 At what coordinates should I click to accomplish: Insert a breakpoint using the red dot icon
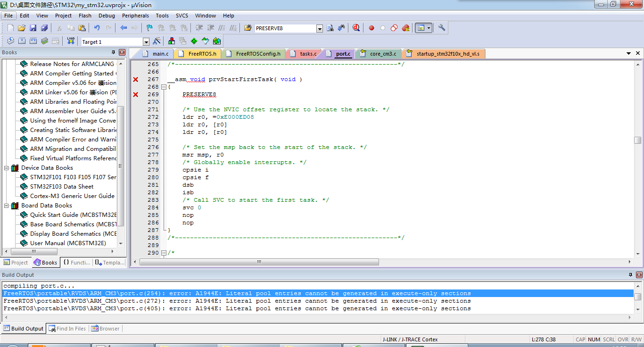click(x=372, y=28)
